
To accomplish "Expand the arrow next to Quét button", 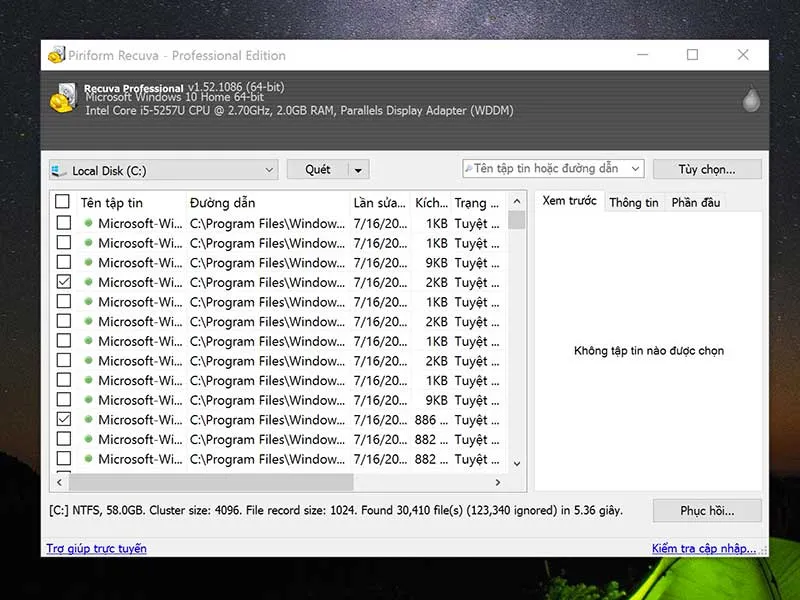I will click(359, 170).
